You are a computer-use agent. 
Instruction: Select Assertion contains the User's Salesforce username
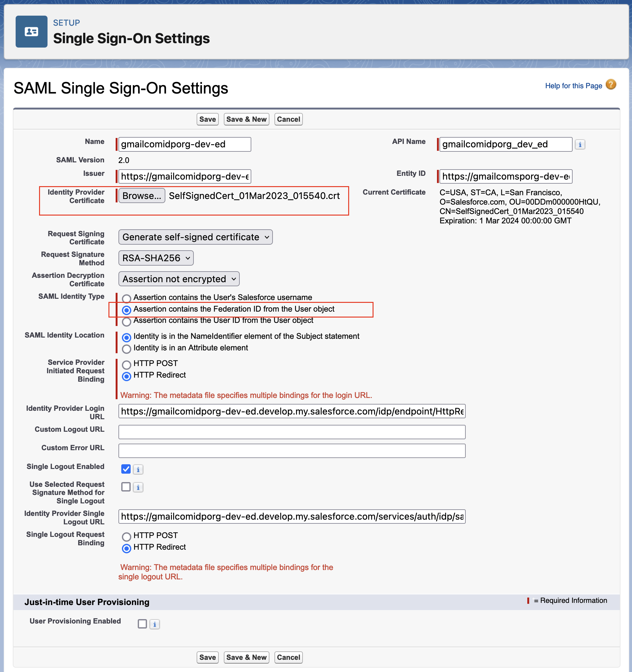[127, 298]
